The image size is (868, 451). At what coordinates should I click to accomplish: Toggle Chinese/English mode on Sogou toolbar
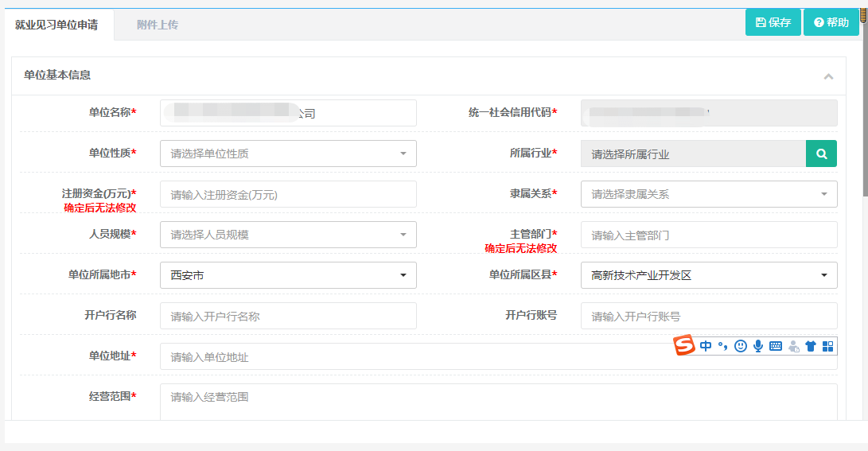point(706,346)
